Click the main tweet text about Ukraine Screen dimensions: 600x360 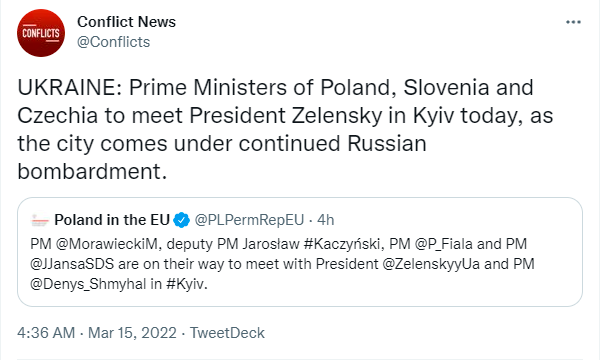point(285,129)
